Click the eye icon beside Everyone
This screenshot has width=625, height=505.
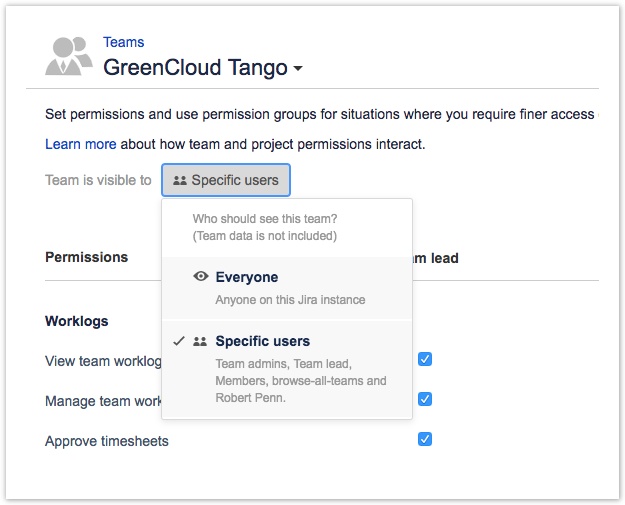(x=200, y=277)
